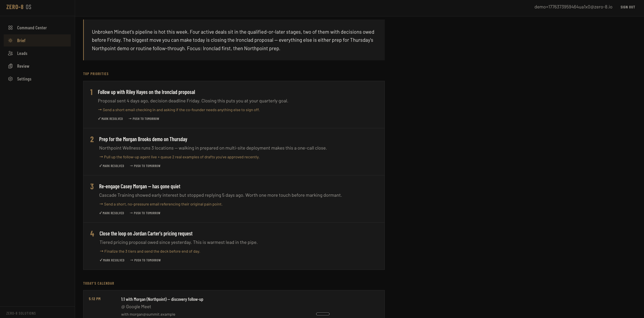644x318 pixels.
Task: Open the Review section label
Action: coord(23,66)
